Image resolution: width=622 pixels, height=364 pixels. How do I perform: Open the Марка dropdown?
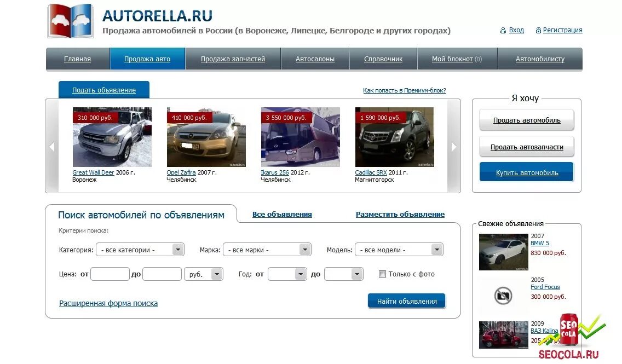267,250
